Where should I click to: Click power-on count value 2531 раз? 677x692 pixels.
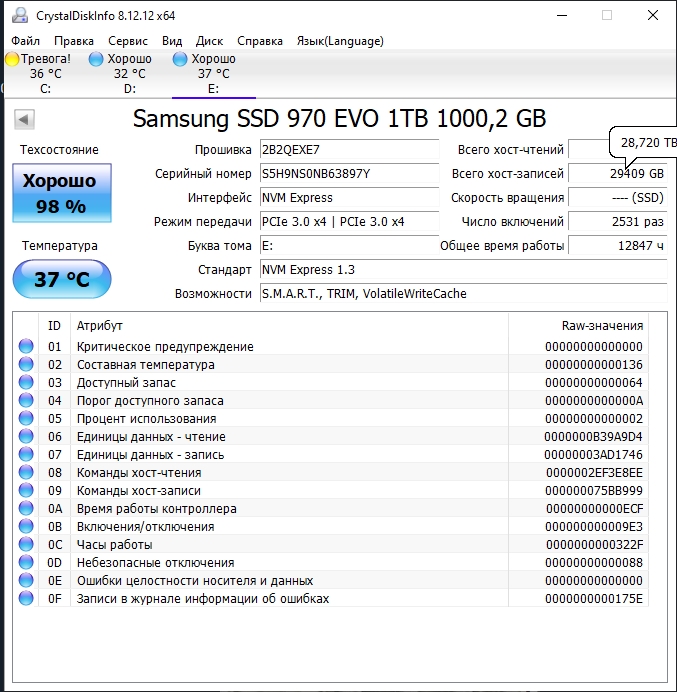[617, 222]
